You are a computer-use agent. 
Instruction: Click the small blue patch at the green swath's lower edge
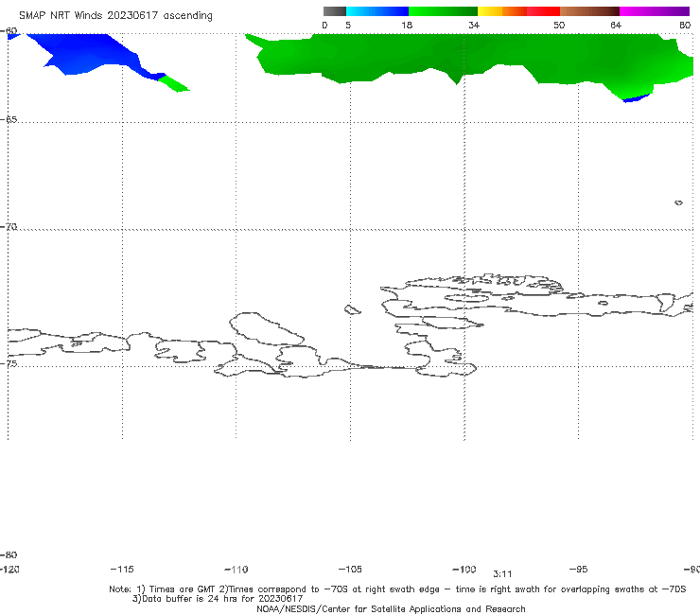(x=637, y=98)
